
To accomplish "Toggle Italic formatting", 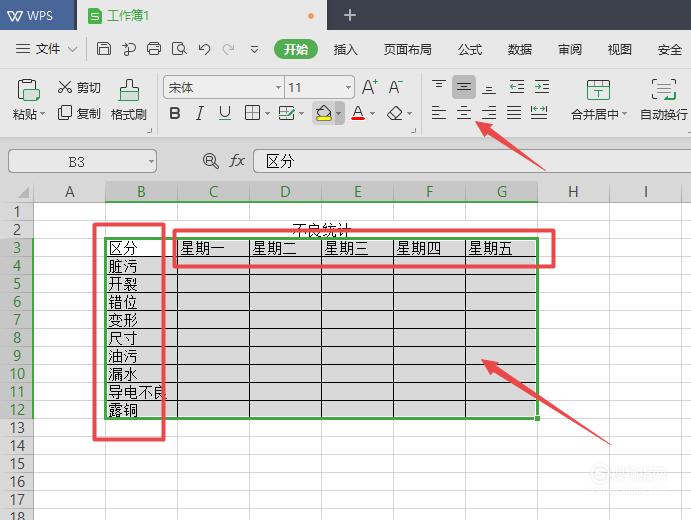I will click(200, 113).
